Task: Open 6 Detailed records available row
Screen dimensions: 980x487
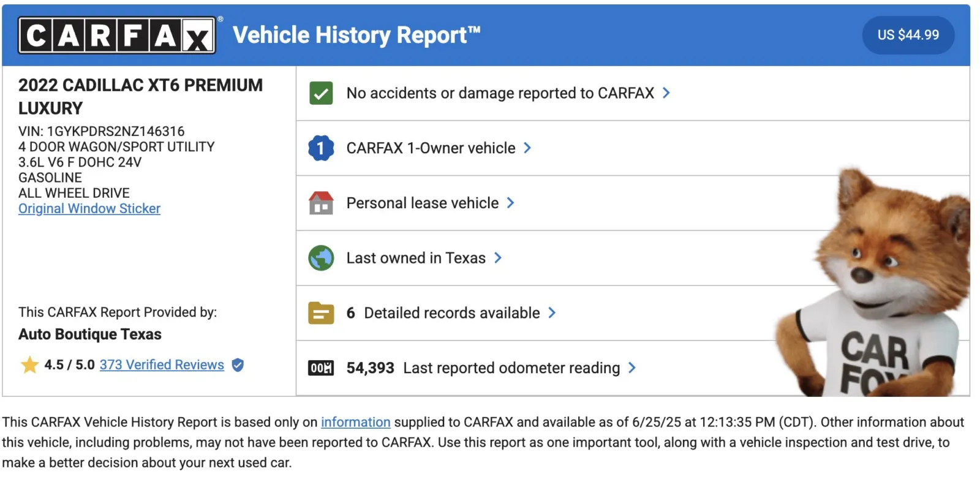Action: (x=451, y=313)
